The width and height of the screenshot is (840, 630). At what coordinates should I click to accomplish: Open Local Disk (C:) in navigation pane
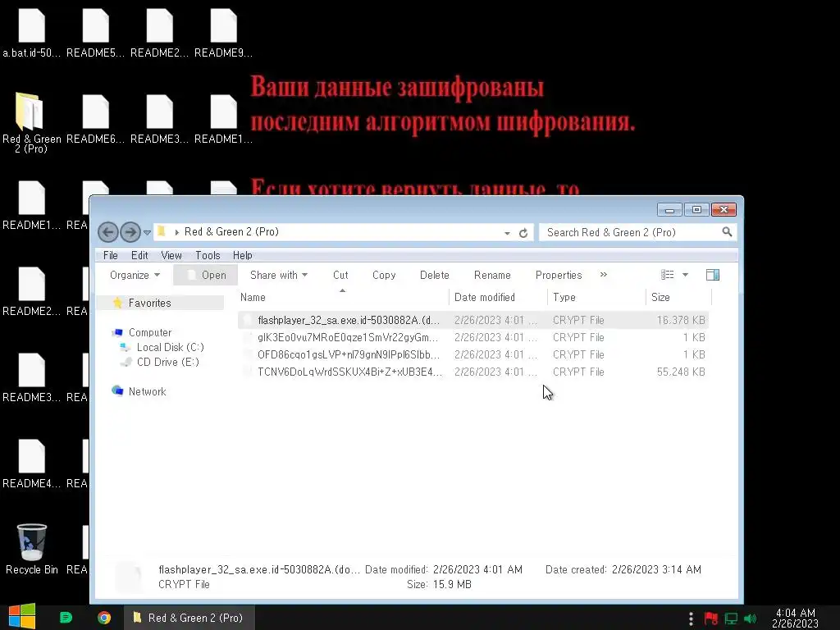[x=171, y=347]
